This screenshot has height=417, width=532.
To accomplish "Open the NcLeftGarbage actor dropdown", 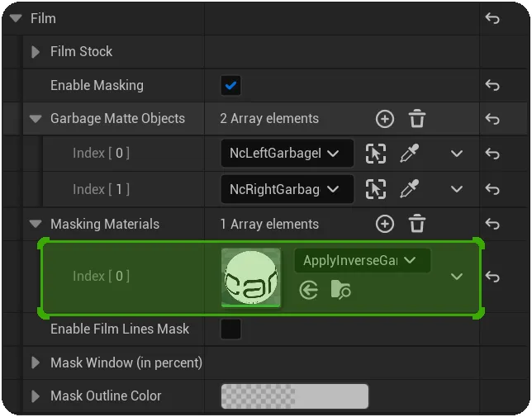I will click(287, 154).
